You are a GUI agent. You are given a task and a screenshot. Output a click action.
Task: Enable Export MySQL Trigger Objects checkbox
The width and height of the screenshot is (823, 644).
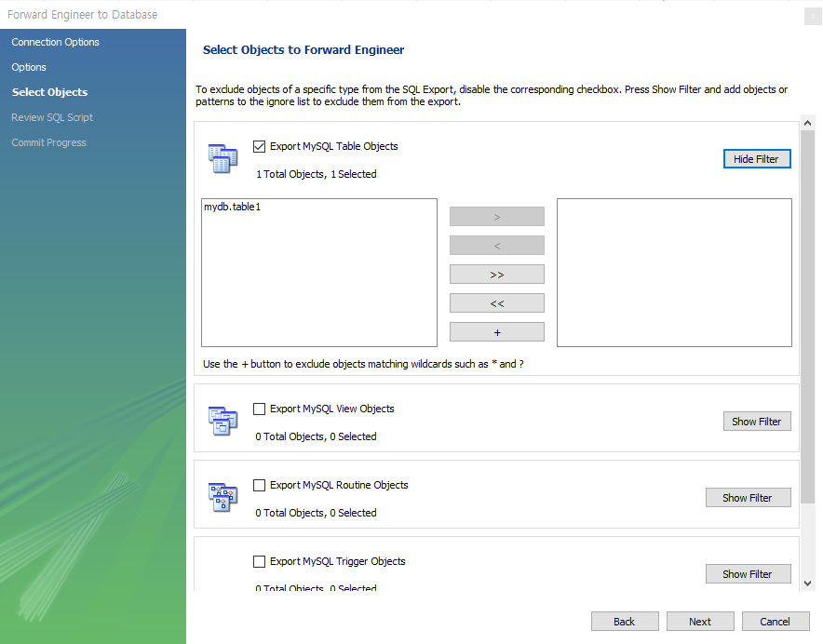pos(259,561)
